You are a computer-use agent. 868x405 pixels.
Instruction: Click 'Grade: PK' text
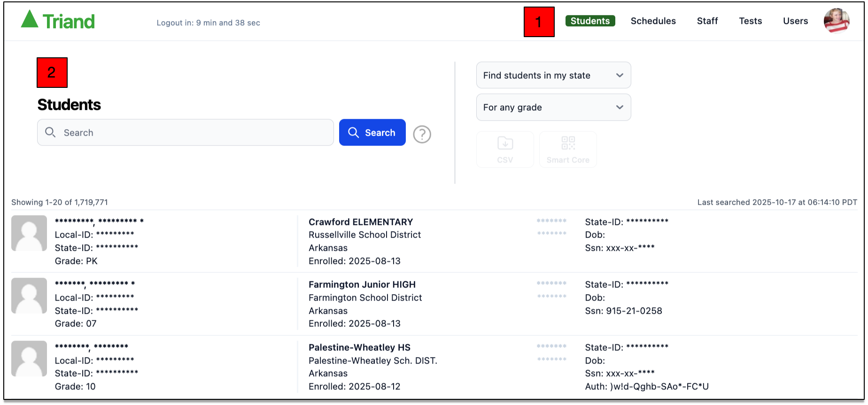[x=76, y=261]
